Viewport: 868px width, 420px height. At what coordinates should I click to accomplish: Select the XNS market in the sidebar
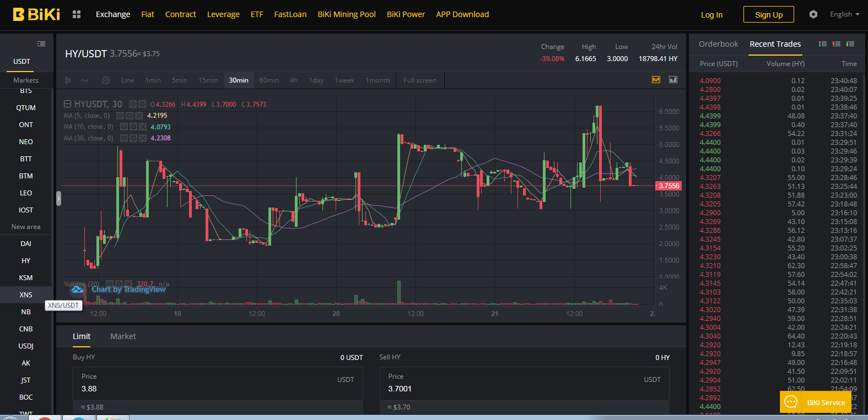26,295
